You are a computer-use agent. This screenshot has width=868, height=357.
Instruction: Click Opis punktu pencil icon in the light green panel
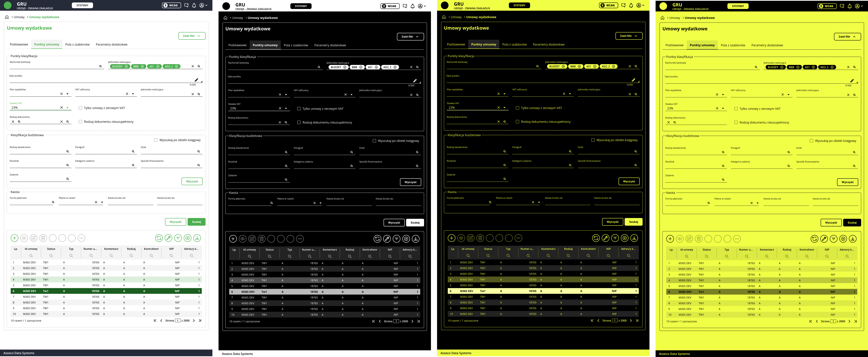pyautogui.click(x=196, y=80)
